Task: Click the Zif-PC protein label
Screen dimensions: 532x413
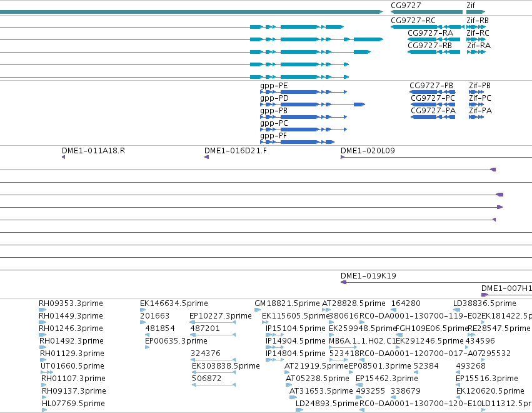Action: pyautogui.click(x=480, y=98)
